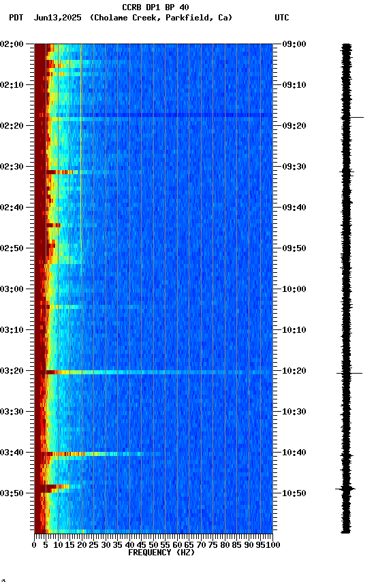Click the '03:20' PDT time label
The image size is (376, 588).
point(12,372)
